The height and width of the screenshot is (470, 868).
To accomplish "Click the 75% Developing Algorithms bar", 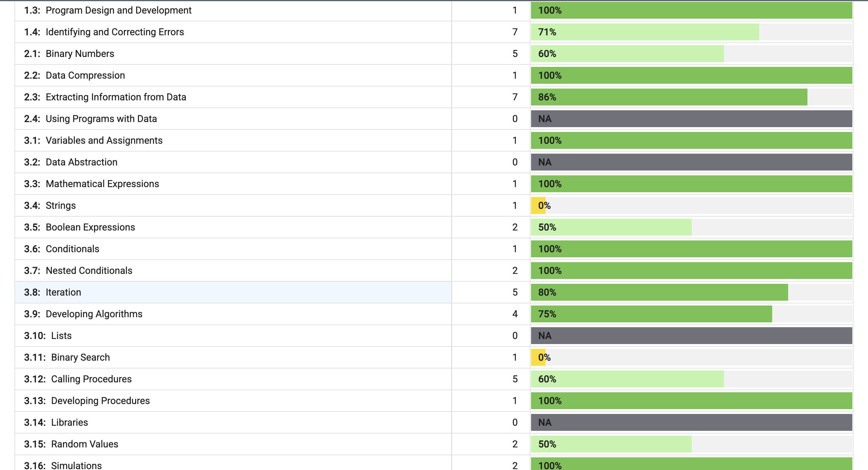I will click(x=651, y=314).
